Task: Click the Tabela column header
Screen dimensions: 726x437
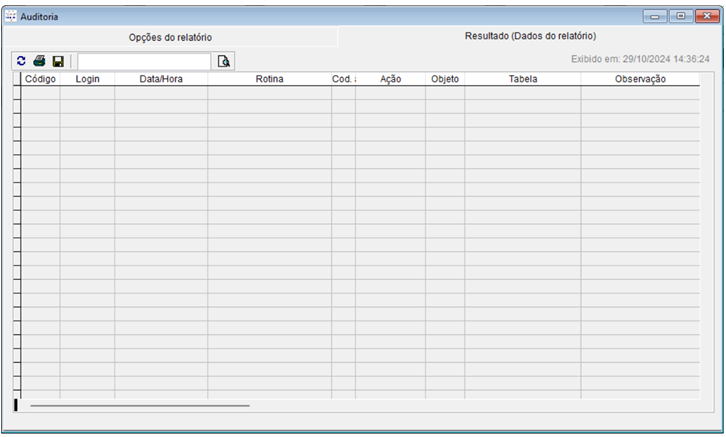Action: [522, 79]
